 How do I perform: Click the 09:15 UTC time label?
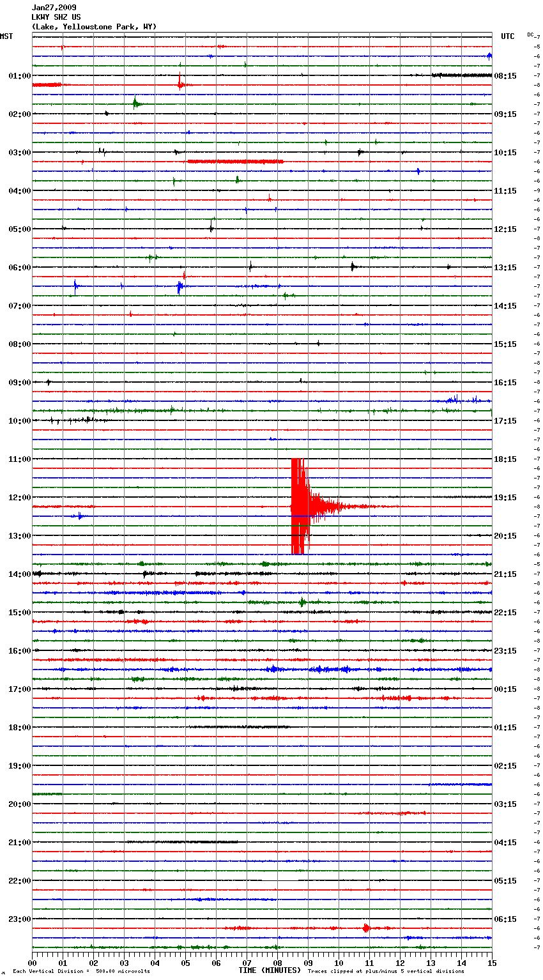505,114
